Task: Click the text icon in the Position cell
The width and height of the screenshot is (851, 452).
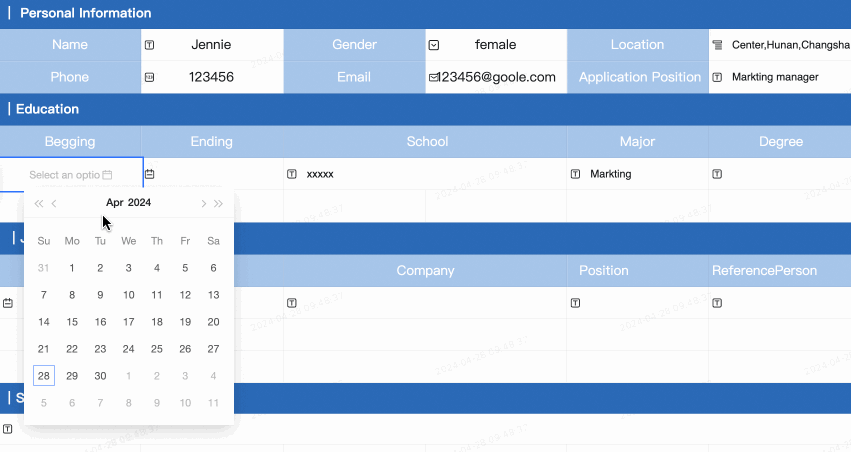Action: (x=575, y=303)
